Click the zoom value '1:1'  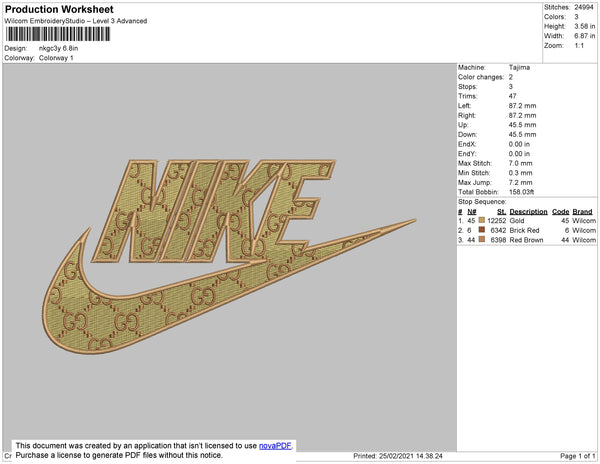point(579,46)
